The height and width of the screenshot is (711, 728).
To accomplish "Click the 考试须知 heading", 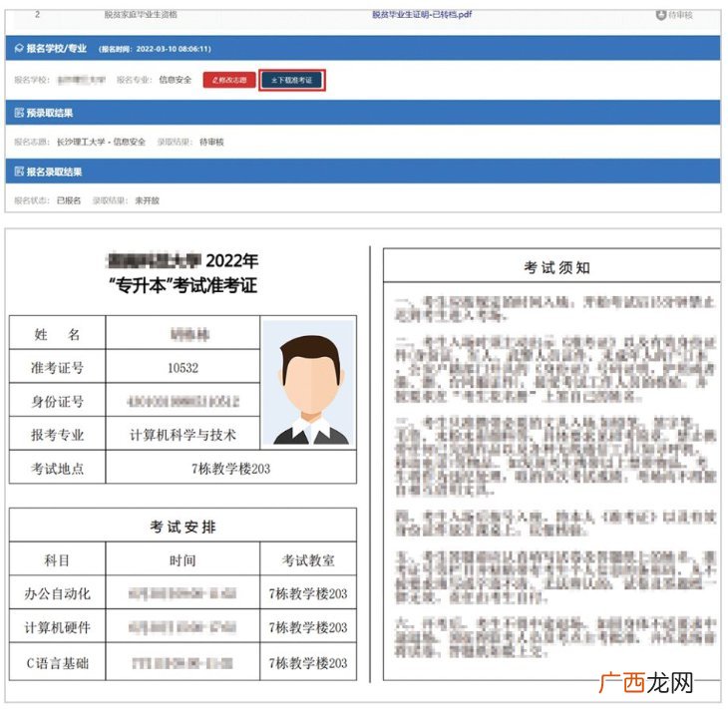I will 556,267.
